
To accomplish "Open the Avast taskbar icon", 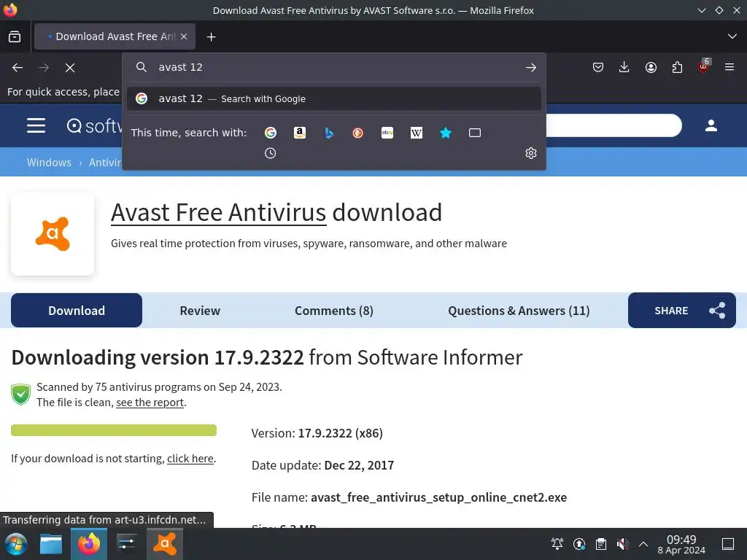I will 165,544.
